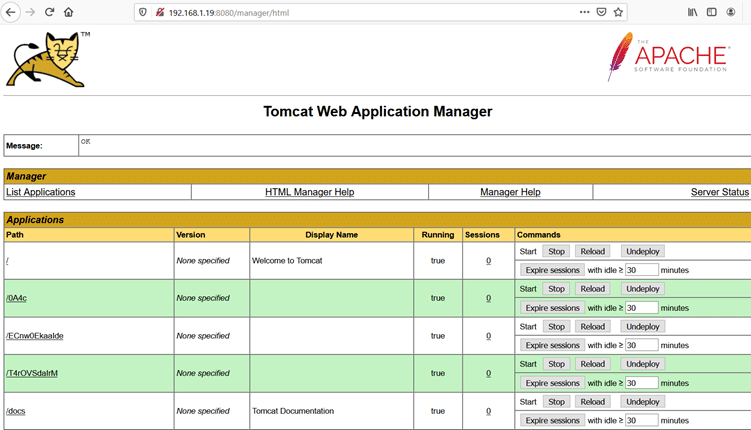The image size is (751, 430).
Task: Click the browser back arrow icon
Action: (x=11, y=12)
